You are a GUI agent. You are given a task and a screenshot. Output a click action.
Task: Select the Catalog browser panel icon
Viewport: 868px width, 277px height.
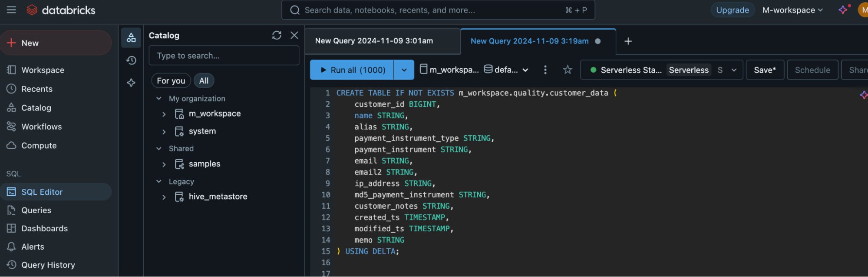pyautogui.click(x=131, y=38)
